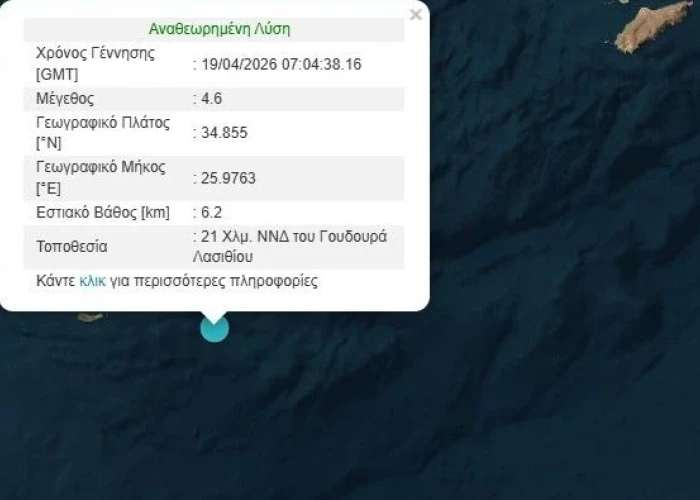Close the earthquake info popup

coord(415,15)
